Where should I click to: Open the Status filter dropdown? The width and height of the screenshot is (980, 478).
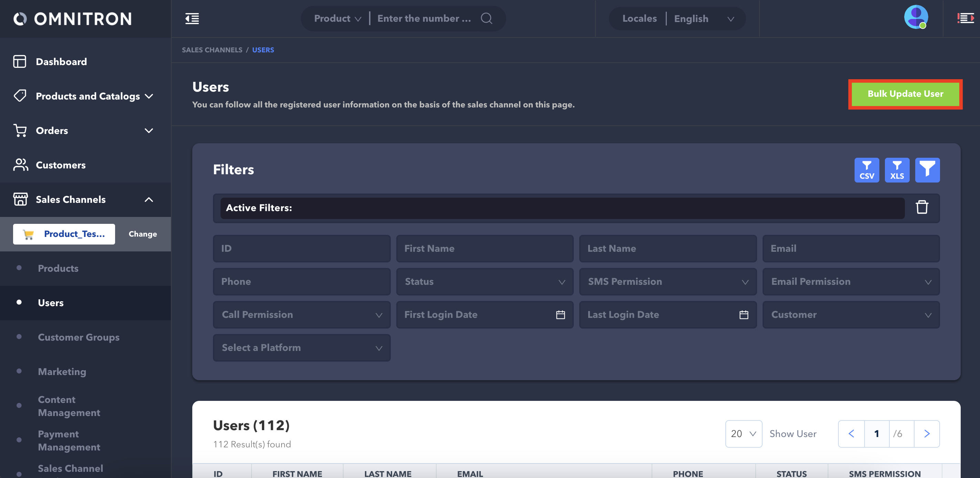click(x=484, y=282)
